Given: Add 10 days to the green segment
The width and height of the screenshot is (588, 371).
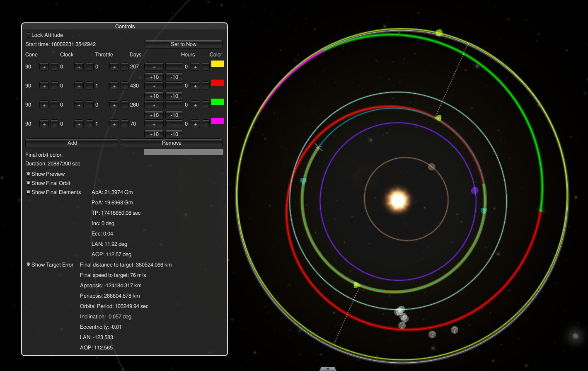Looking at the screenshot, I should point(154,115).
